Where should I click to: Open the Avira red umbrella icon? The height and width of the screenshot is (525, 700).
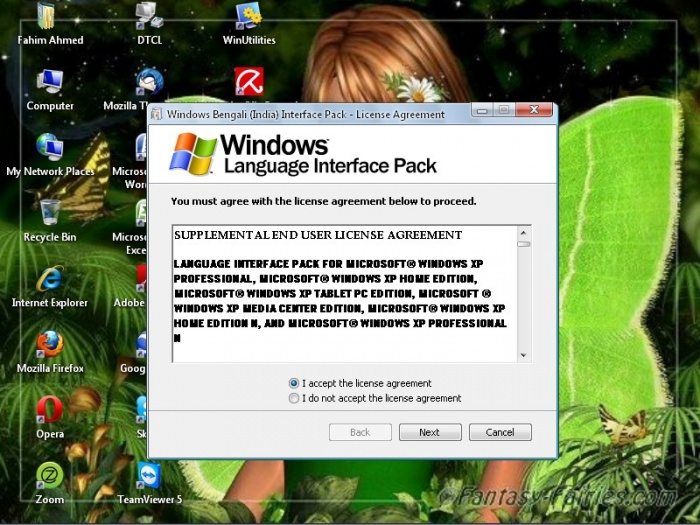[249, 82]
